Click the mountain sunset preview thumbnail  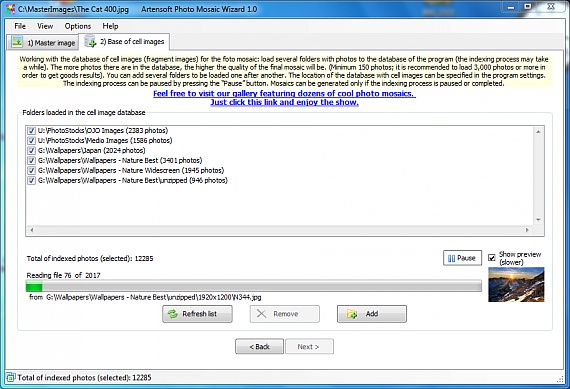[516, 285]
